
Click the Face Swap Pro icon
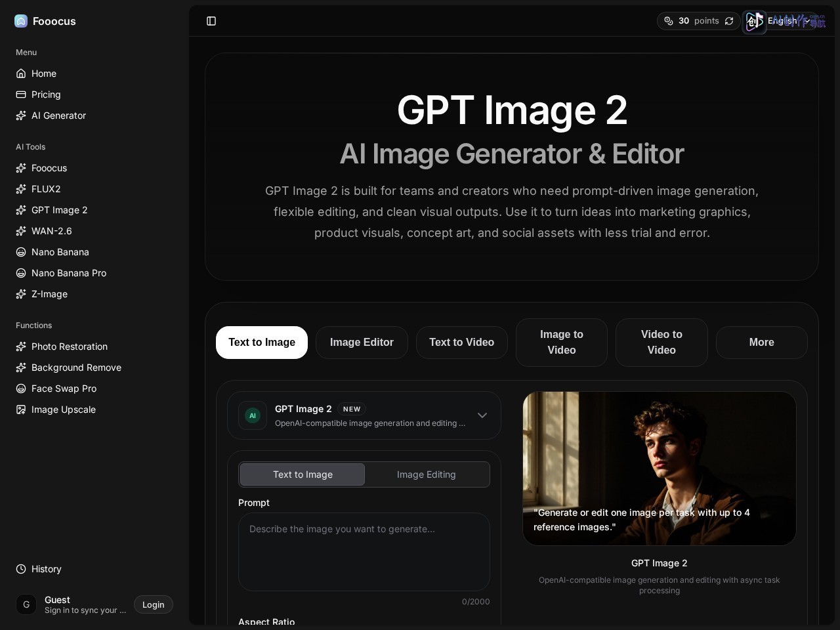21,388
